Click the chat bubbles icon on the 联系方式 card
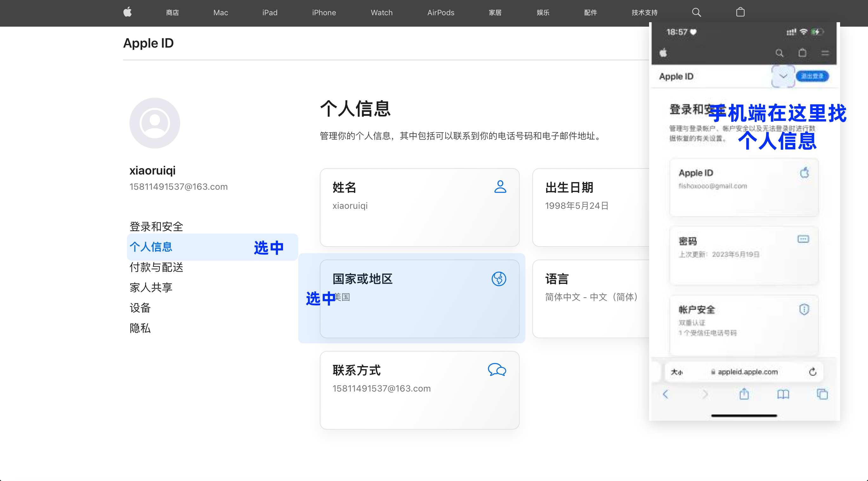This screenshot has width=868, height=481. tap(497, 370)
